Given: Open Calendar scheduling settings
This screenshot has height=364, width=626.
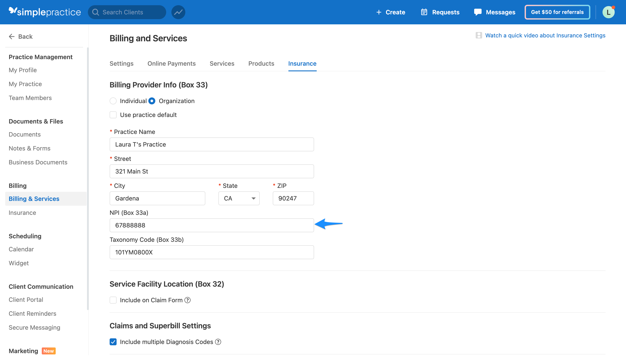Looking at the screenshot, I should [x=21, y=249].
